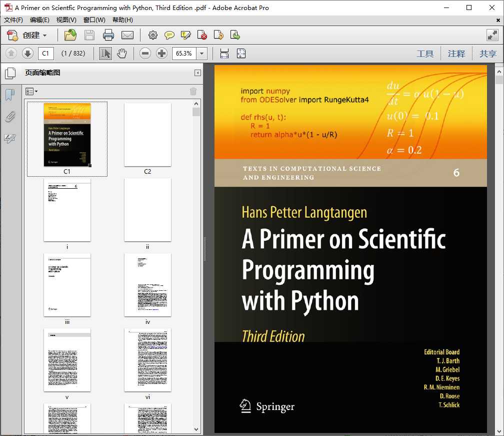Image resolution: width=504 pixels, height=436 pixels.
Task: Open the 工具 tools pane
Action: click(425, 54)
